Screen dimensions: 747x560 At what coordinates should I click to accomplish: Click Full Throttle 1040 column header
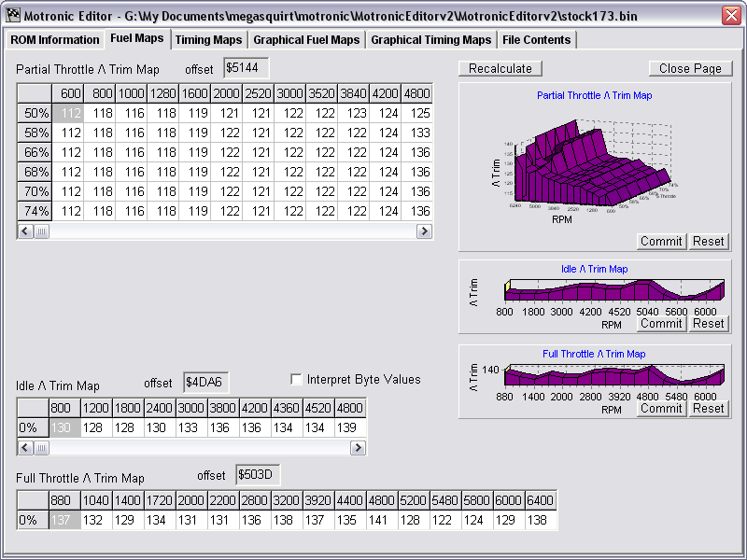click(96, 500)
